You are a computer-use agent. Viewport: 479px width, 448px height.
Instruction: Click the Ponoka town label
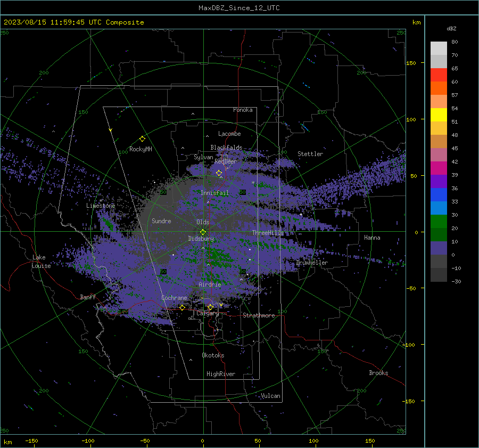point(243,110)
